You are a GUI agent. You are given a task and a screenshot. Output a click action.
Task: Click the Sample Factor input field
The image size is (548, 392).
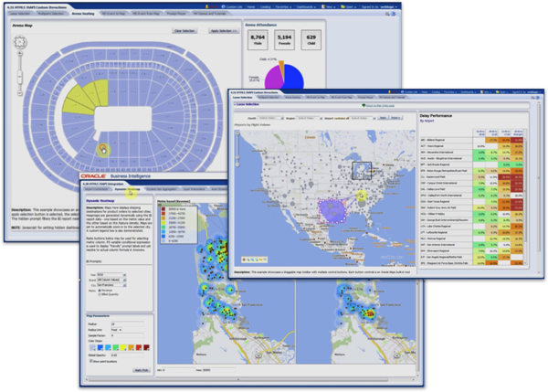tap(127, 335)
